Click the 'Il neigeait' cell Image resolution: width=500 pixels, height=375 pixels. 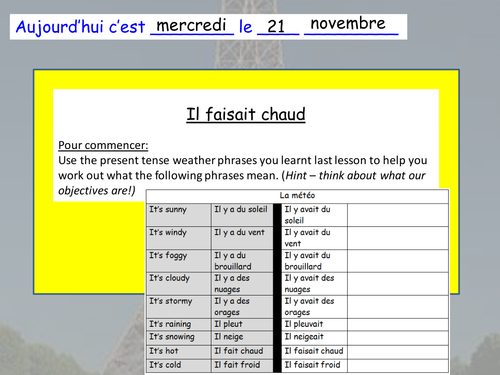click(x=314, y=338)
